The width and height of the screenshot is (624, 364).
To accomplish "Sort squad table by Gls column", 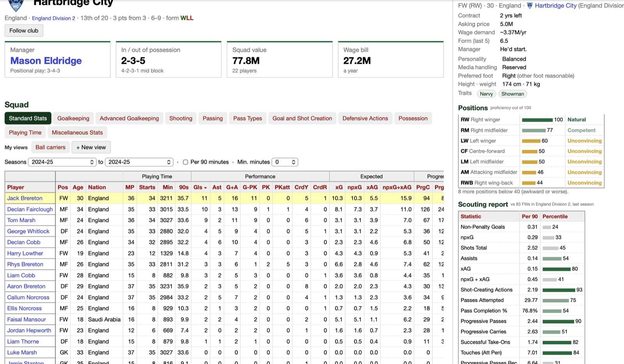I will [200, 187].
